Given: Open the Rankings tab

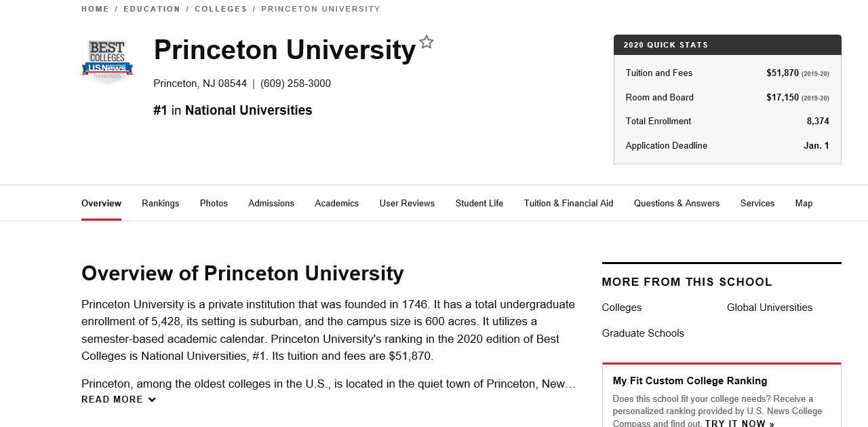Looking at the screenshot, I should pyautogui.click(x=161, y=203).
